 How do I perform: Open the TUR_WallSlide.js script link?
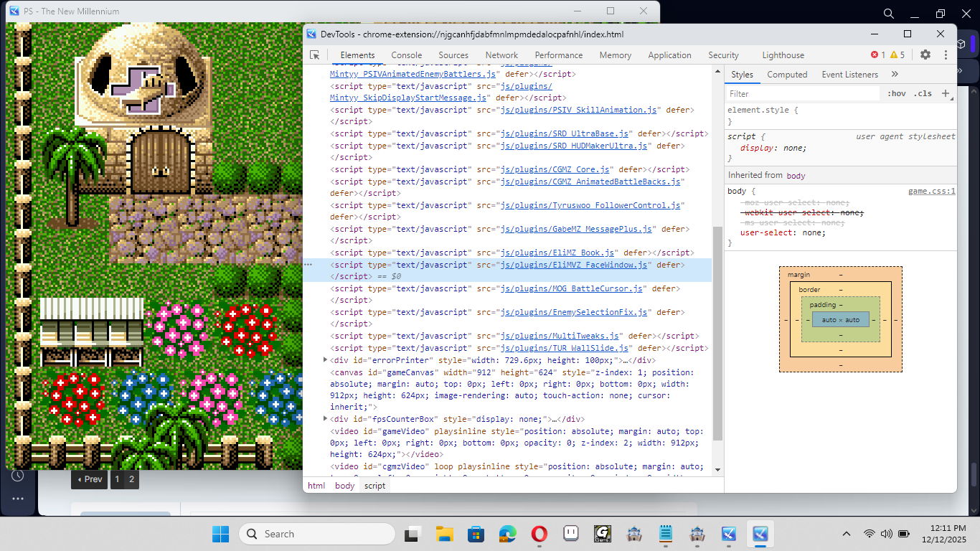(565, 348)
